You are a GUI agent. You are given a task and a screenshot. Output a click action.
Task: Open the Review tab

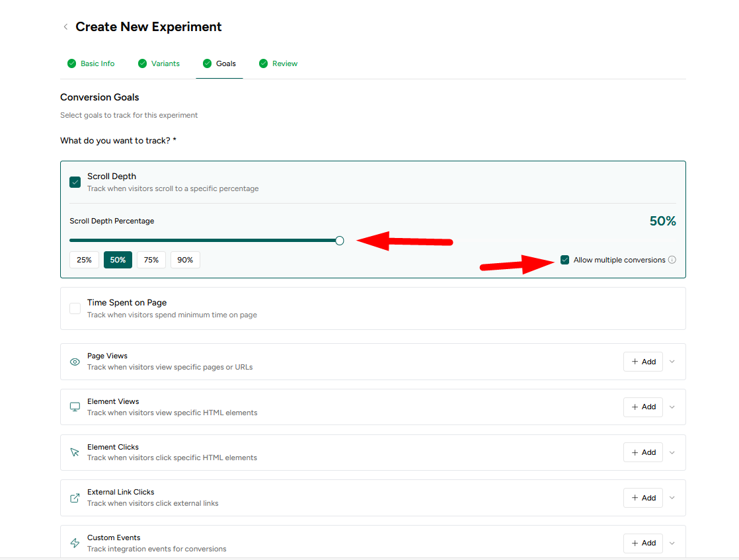click(278, 63)
